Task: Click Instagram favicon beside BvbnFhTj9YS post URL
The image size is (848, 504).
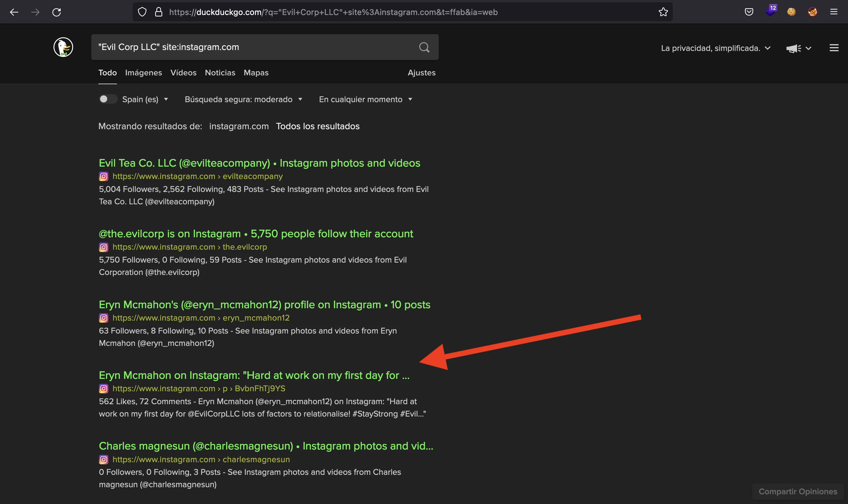Action: [104, 389]
